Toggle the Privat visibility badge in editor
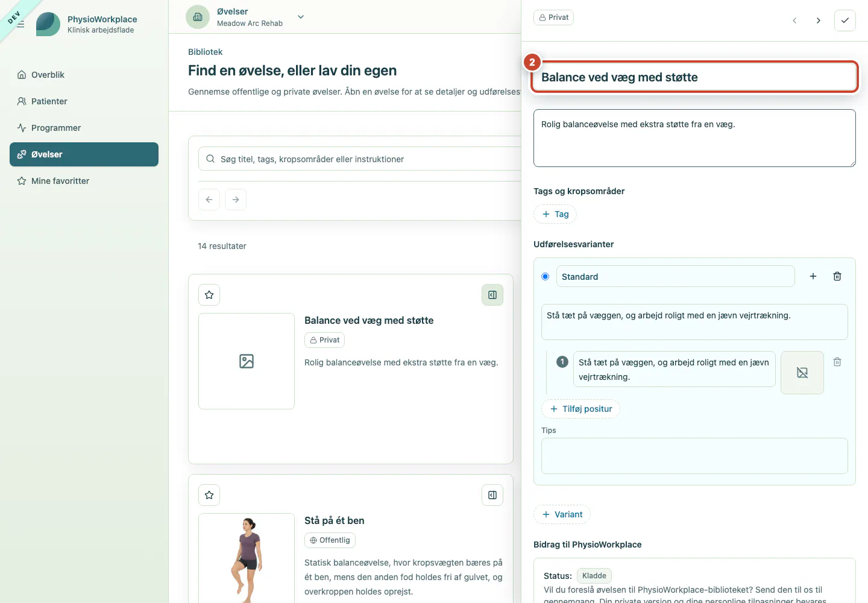 [553, 17]
